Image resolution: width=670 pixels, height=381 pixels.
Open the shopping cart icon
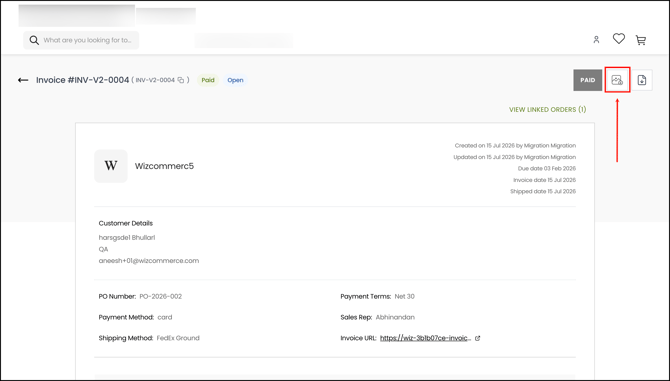[x=641, y=40]
